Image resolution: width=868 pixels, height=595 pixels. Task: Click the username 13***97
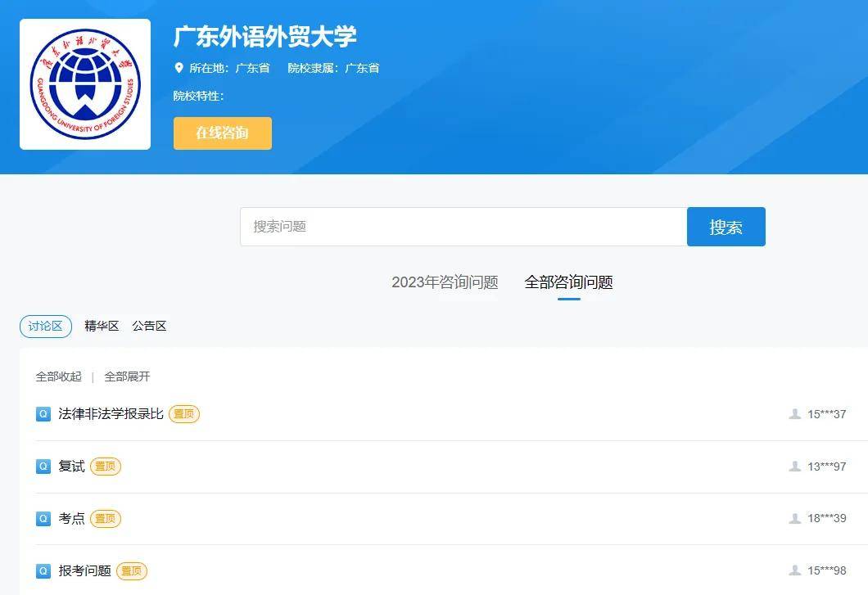(826, 467)
